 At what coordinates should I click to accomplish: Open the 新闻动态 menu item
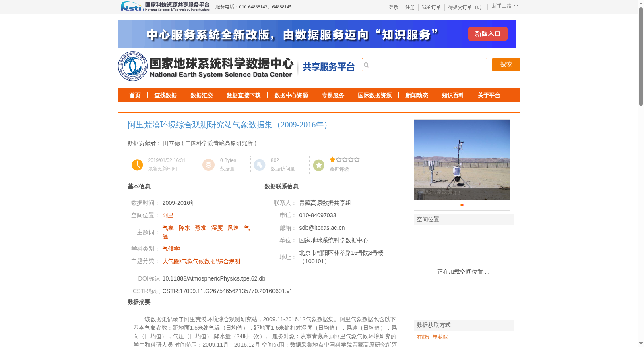pos(417,96)
